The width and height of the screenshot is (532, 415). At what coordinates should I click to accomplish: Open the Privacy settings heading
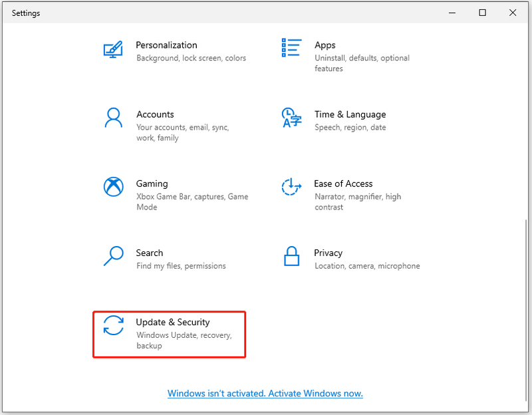pyautogui.click(x=328, y=253)
